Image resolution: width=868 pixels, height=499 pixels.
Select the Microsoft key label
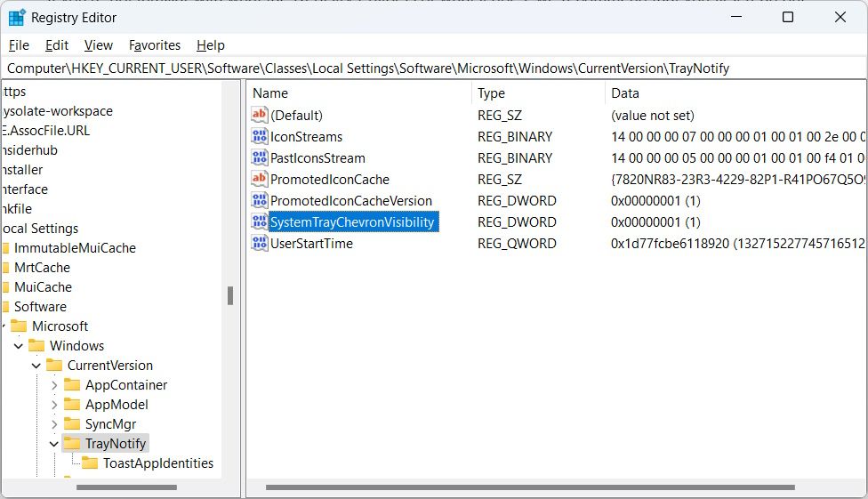[x=60, y=326]
